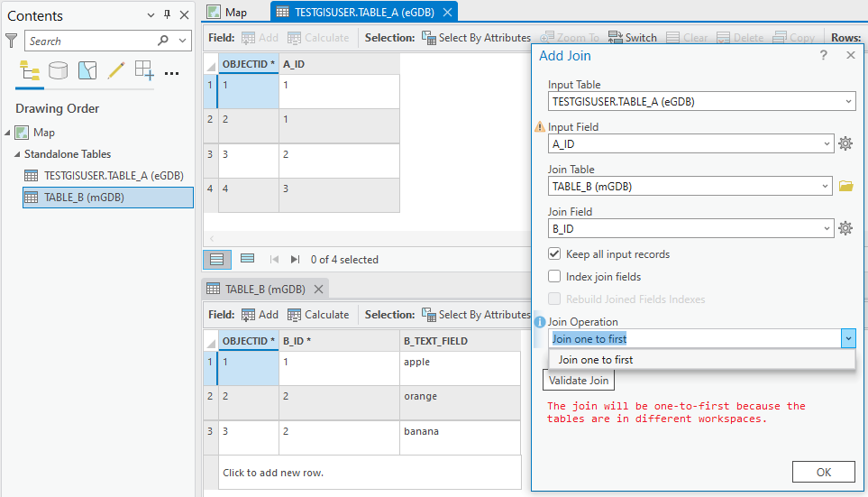868x497 pixels.
Task: Click Calculate in TABLE_B toolbar
Action: tap(318, 315)
